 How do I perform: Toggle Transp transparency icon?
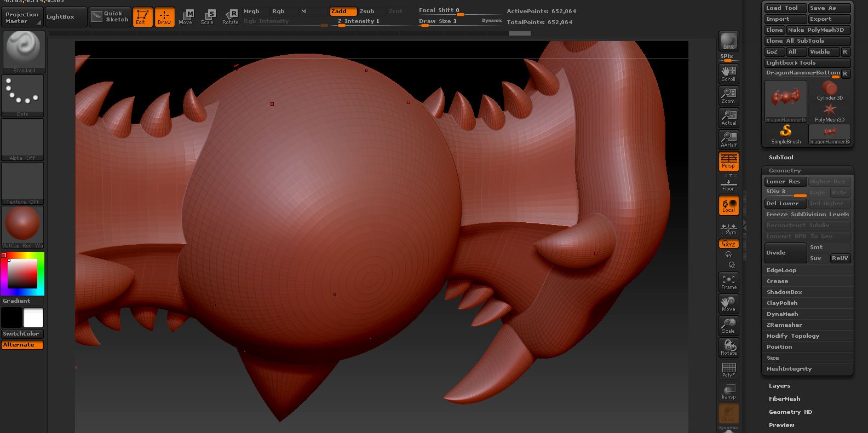click(728, 391)
